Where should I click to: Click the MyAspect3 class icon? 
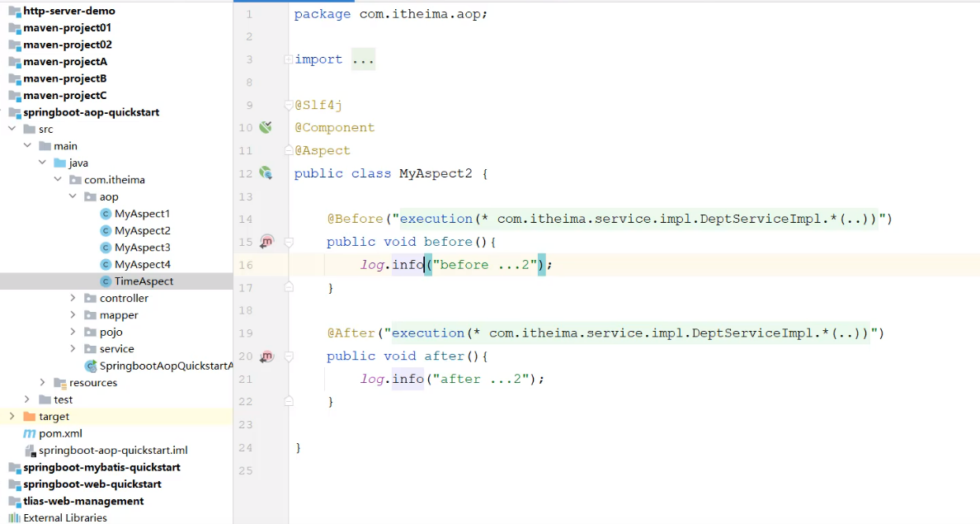click(105, 247)
